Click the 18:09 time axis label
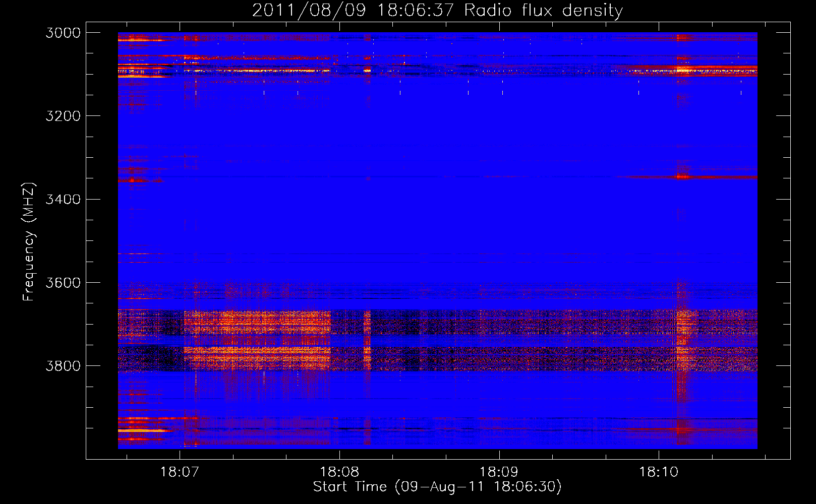816x504 pixels. click(x=499, y=472)
